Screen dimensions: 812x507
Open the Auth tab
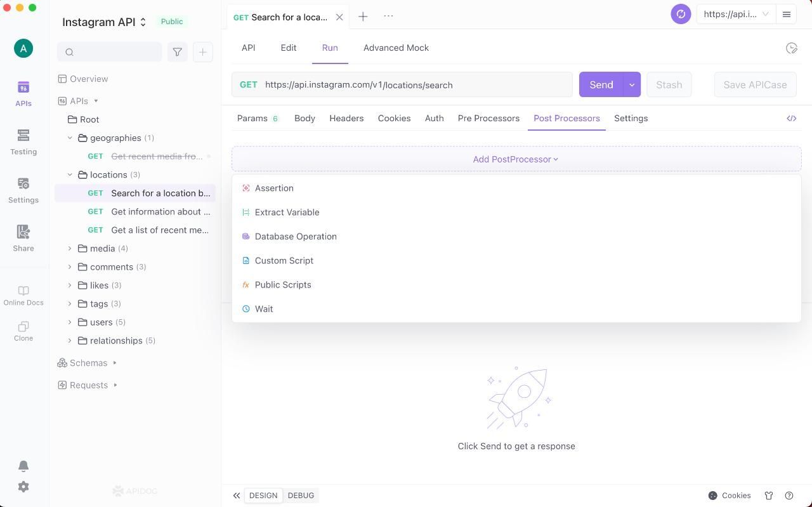pos(434,119)
